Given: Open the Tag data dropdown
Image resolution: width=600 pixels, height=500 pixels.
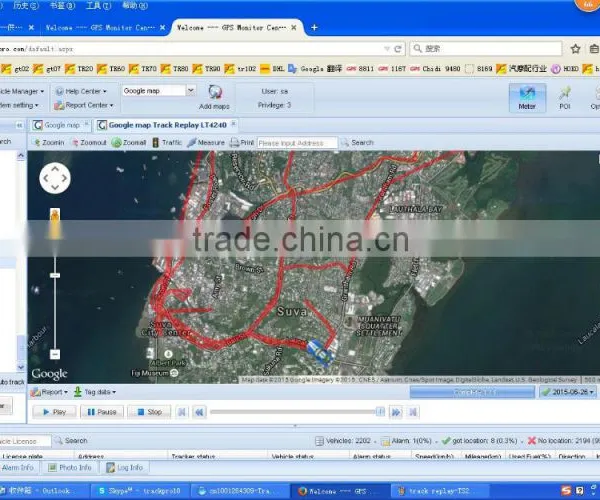Looking at the screenshot, I should pyautogui.click(x=95, y=392).
